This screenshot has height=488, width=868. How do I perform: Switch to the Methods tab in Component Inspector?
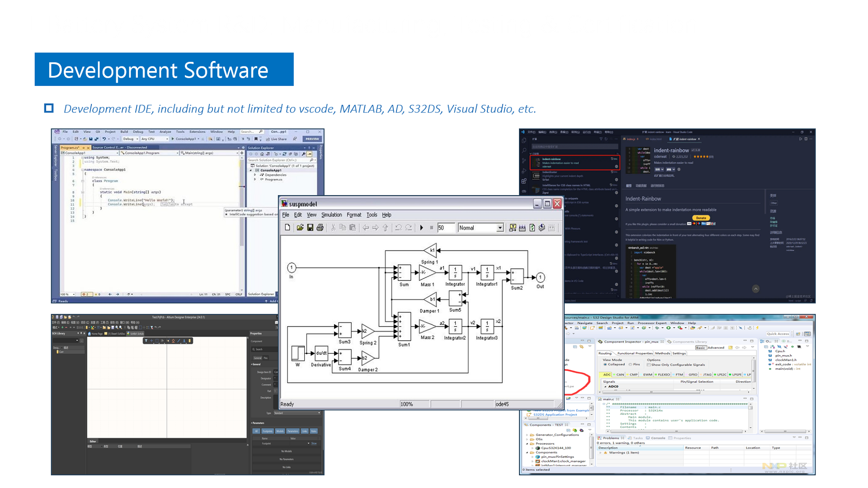662,353
